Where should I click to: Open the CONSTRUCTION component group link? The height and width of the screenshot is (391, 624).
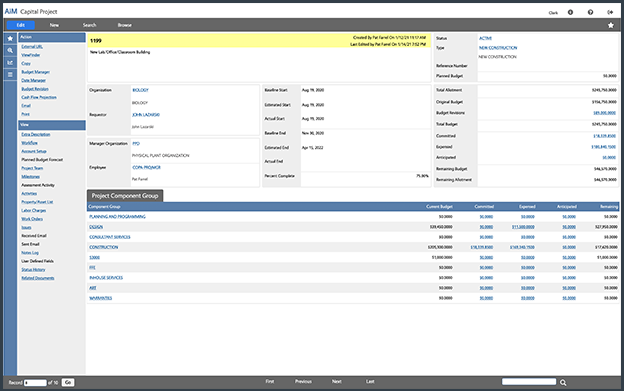click(x=103, y=247)
